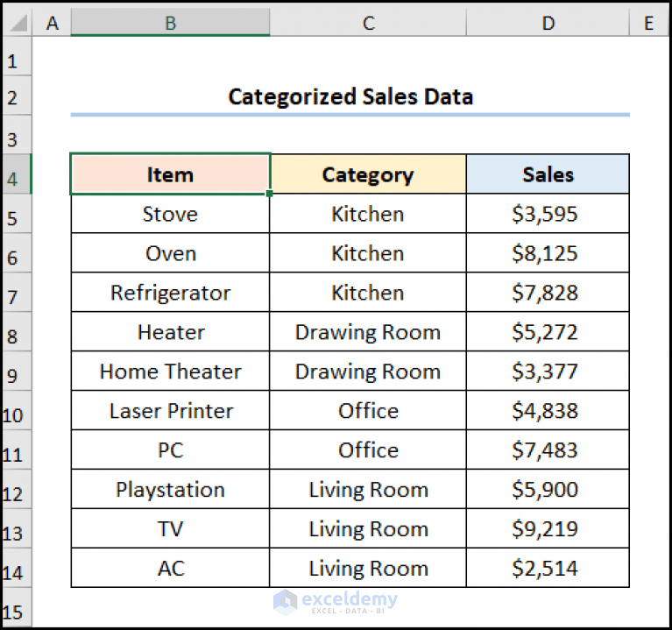Select column A header
The width and height of the screenshot is (672, 630).
click(52, 23)
